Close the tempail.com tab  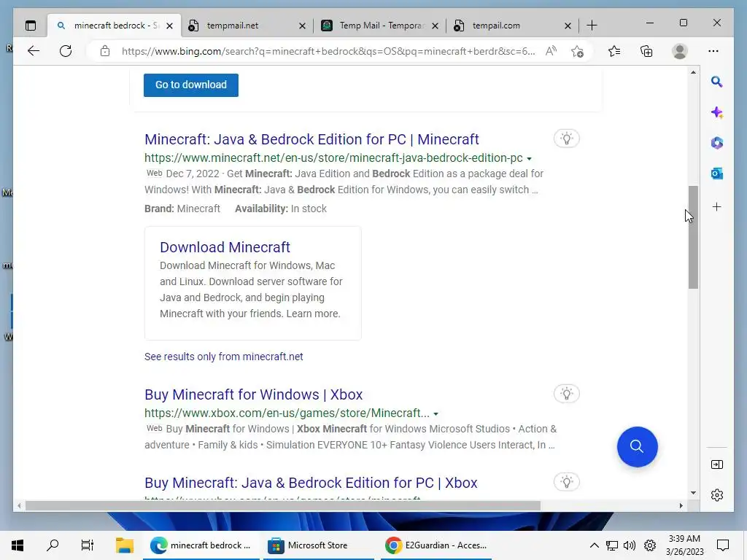pos(568,26)
